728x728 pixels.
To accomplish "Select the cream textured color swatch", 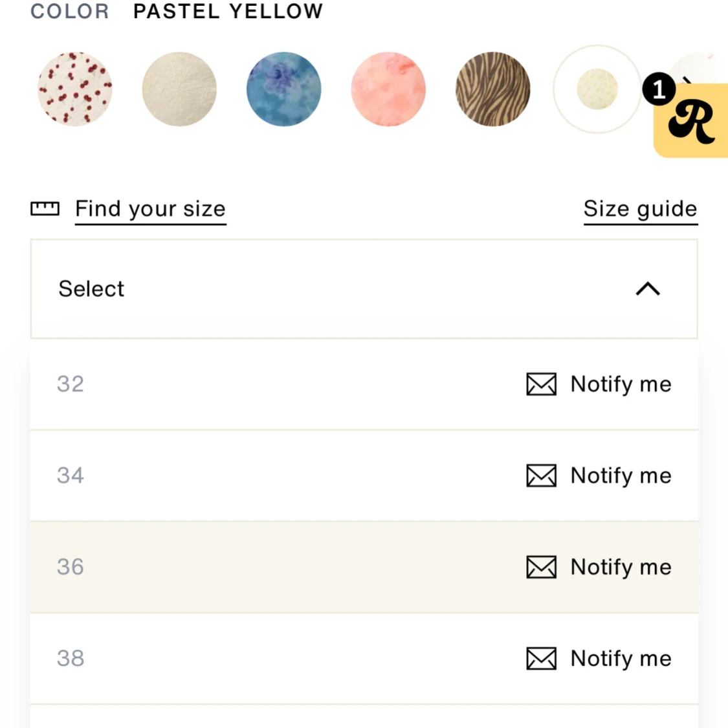I will pos(179,89).
